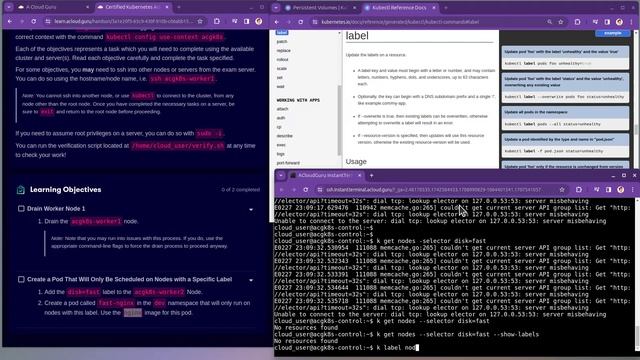
Task: Switch to the Certified Kubernetes tab
Action: pos(133,7)
